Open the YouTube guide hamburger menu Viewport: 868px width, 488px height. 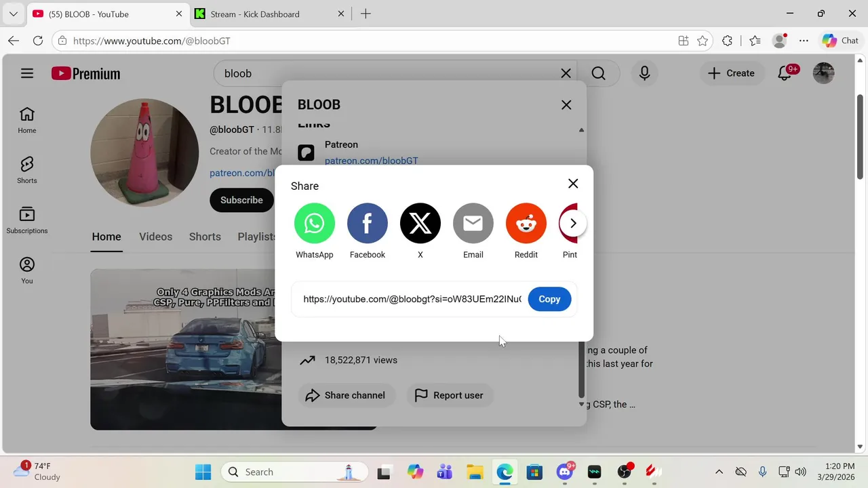click(27, 73)
